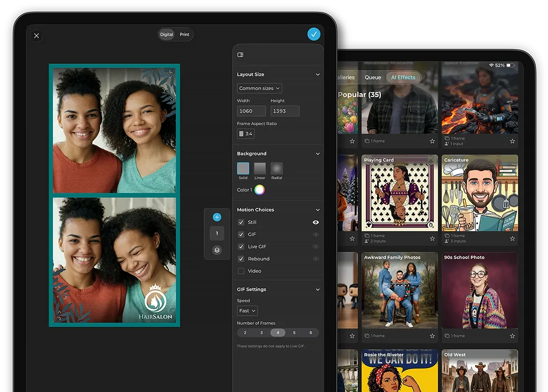548x392 pixels.
Task: Open the Queue tab in second tablet
Action: tap(373, 78)
